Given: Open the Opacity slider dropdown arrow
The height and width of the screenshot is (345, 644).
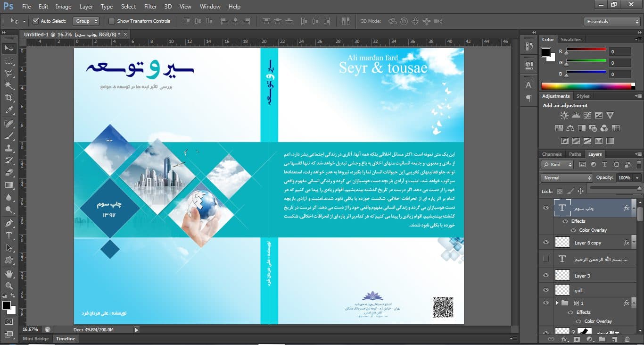Looking at the screenshot, I should 637,178.
